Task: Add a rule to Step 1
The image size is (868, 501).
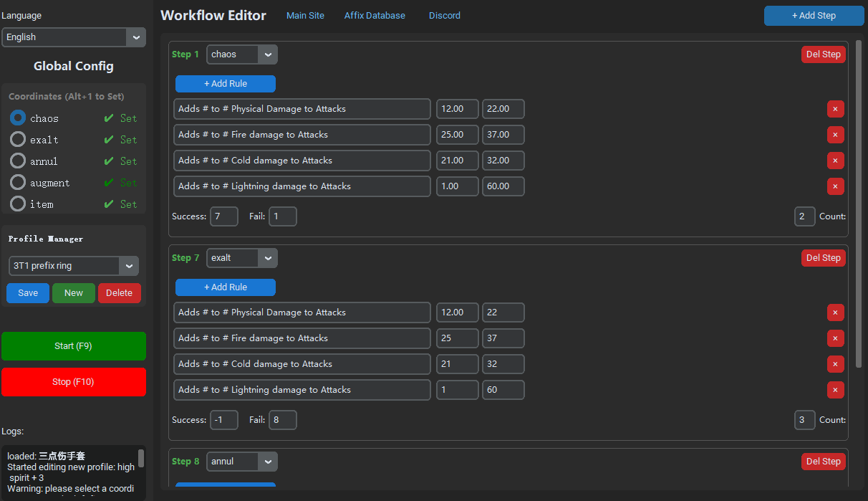Action: pyautogui.click(x=226, y=84)
